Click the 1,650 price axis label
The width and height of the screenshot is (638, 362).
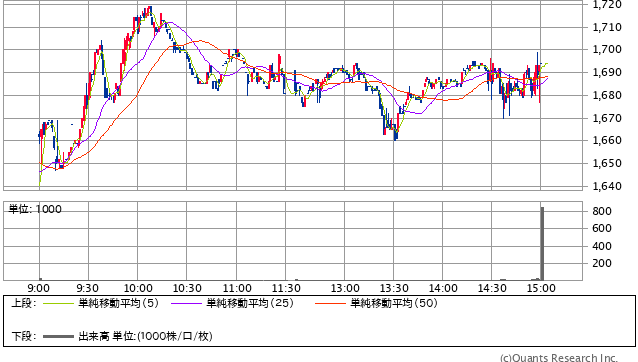tap(607, 164)
